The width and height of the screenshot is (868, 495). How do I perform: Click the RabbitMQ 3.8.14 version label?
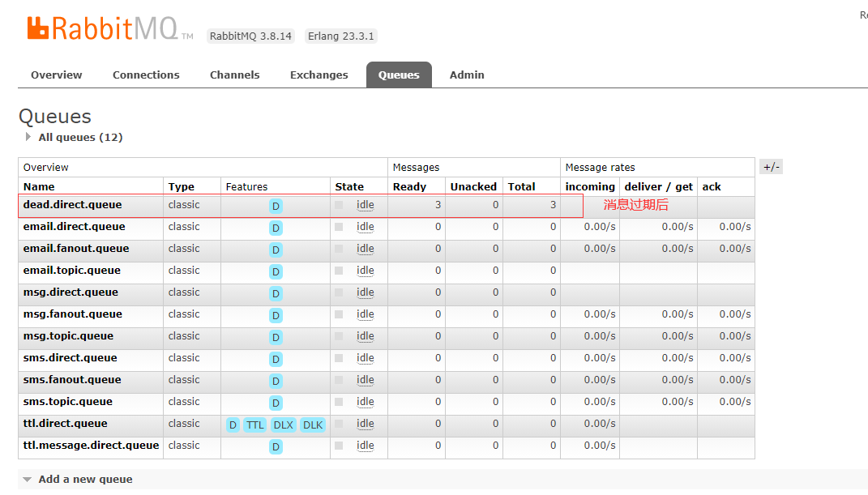pos(250,36)
